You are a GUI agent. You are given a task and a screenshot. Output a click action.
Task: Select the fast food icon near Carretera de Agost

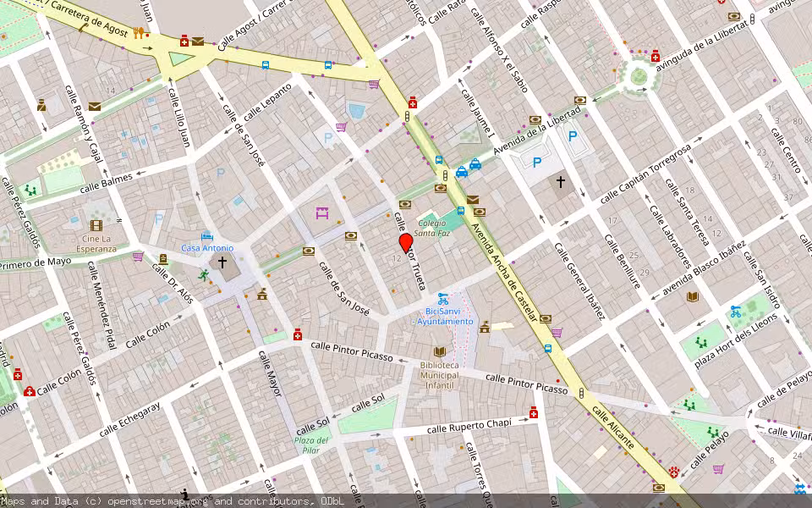(x=139, y=32)
